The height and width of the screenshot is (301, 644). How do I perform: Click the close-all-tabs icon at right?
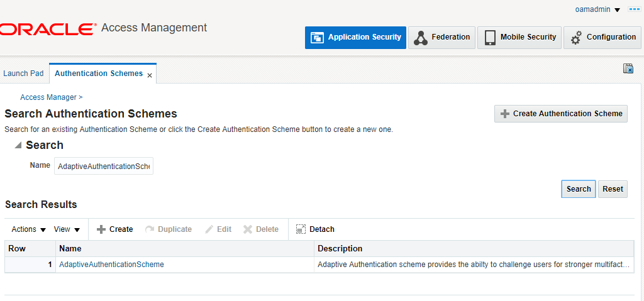(x=628, y=68)
